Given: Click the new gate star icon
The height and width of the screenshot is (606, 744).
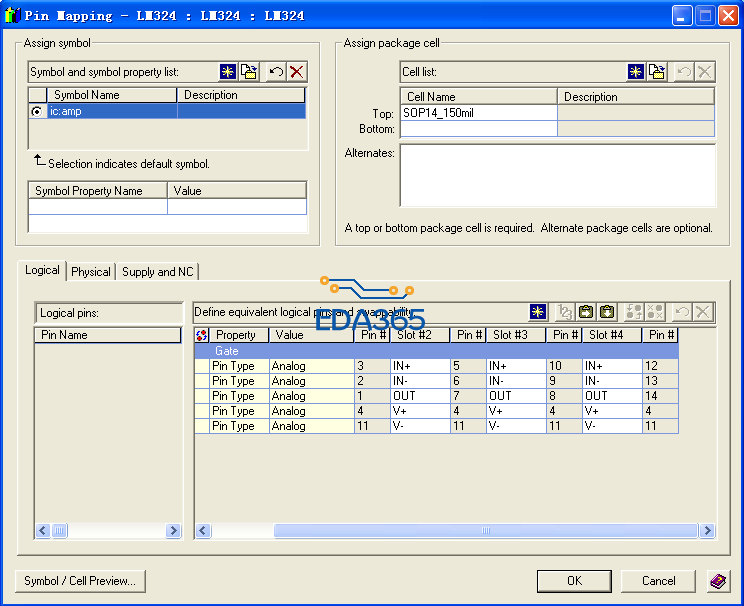Looking at the screenshot, I should pos(538,312).
